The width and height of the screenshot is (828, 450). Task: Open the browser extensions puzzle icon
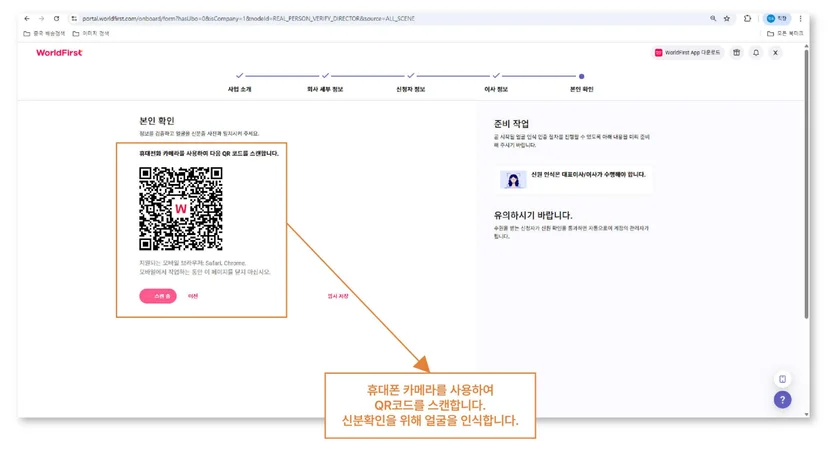tap(747, 18)
